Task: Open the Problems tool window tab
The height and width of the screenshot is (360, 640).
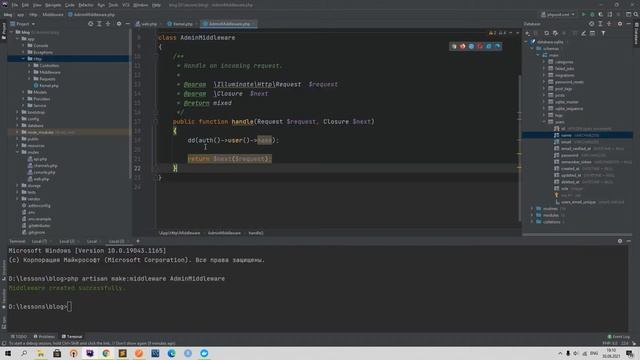Action: [44, 337]
